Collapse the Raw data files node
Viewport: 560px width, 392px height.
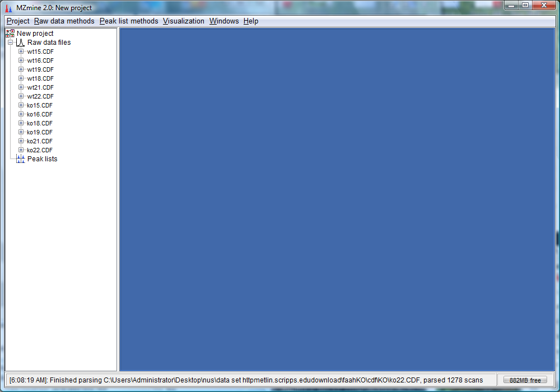[x=10, y=43]
